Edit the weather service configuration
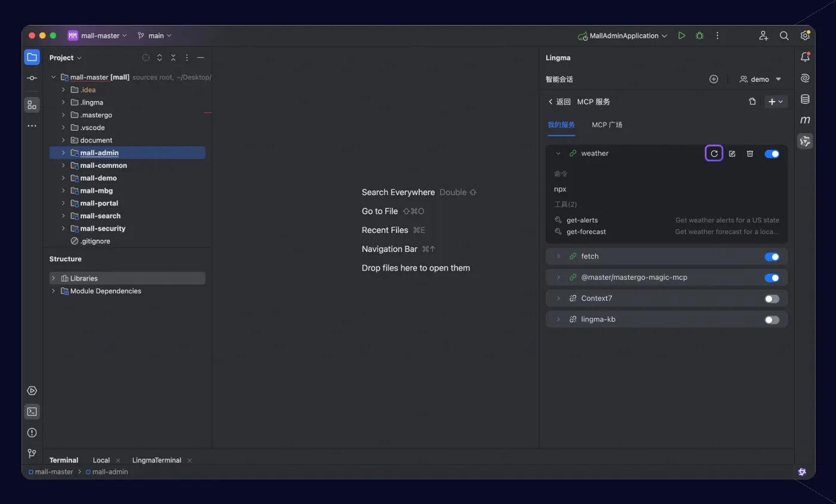The width and height of the screenshot is (836, 504). point(732,153)
